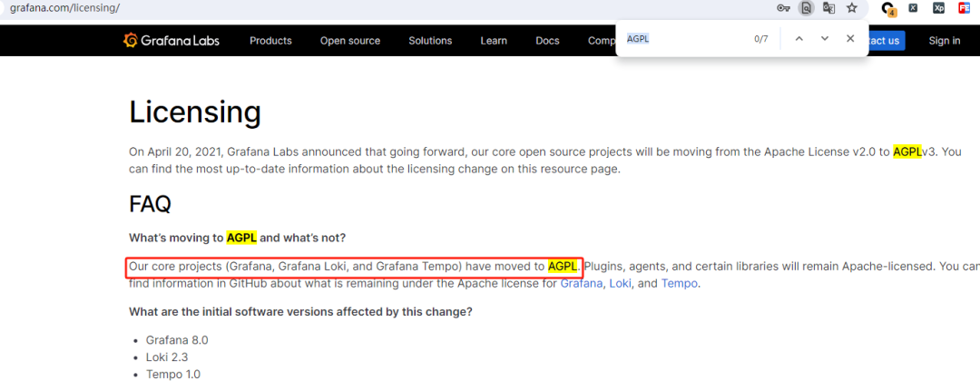Image resolution: width=980 pixels, height=391 pixels.
Task: Open the saved passwords key icon
Action: point(783,8)
